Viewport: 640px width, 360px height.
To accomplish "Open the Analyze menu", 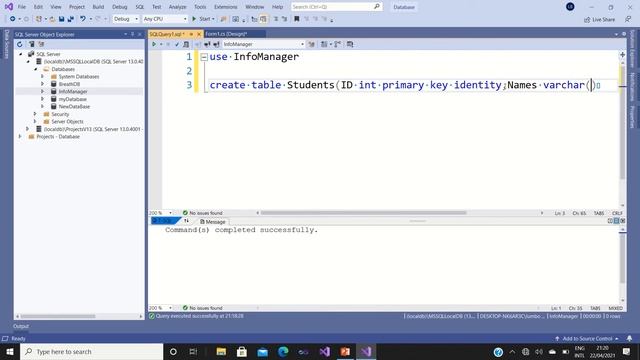I will coord(177,7).
